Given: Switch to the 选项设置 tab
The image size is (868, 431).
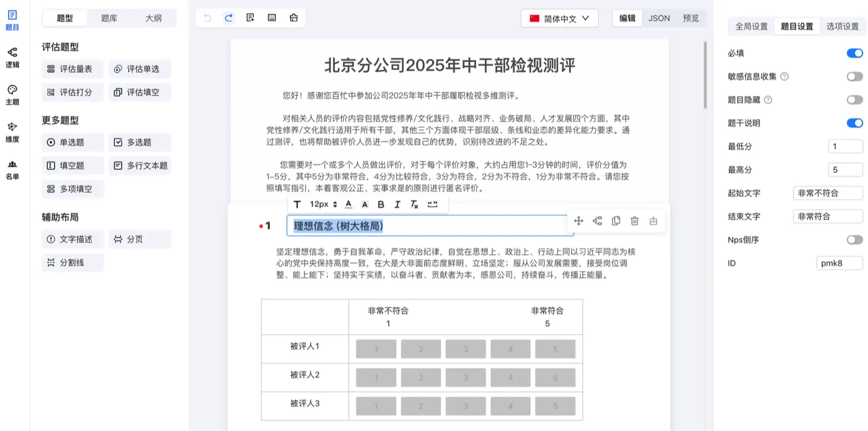Looking at the screenshot, I should pyautogui.click(x=842, y=26).
